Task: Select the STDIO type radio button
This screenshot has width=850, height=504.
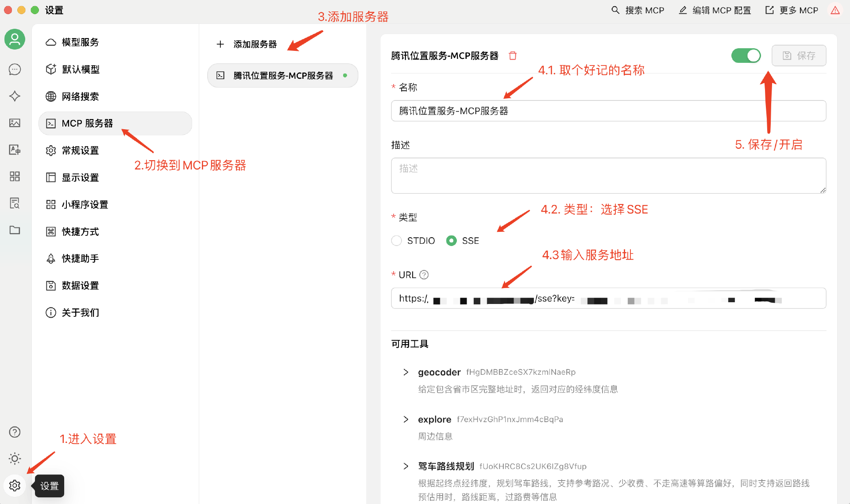Action: click(x=397, y=241)
